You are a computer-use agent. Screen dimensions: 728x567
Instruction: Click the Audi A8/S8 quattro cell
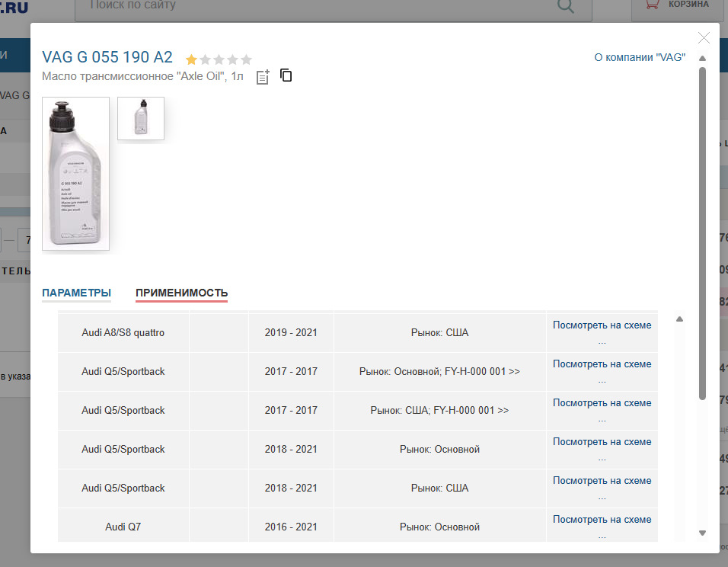[123, 332]
